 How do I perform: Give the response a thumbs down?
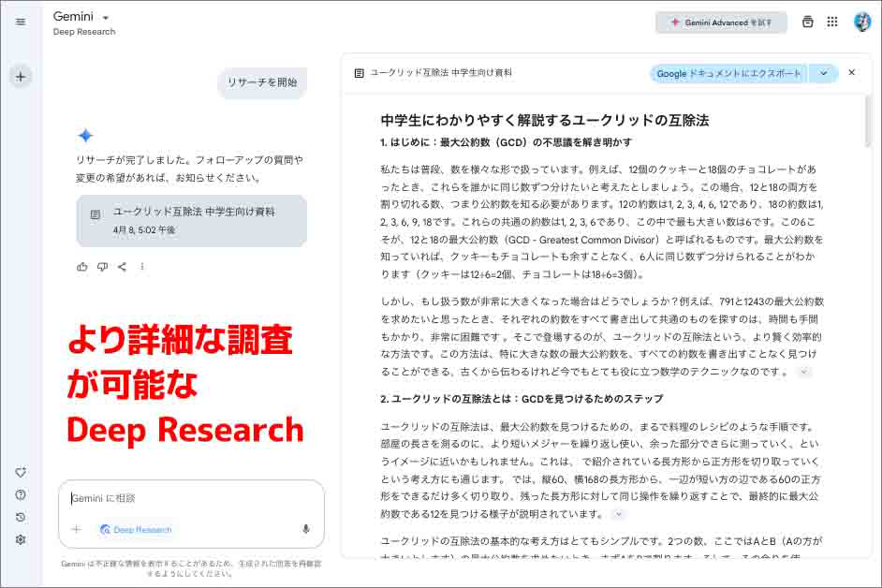[102, 267]
